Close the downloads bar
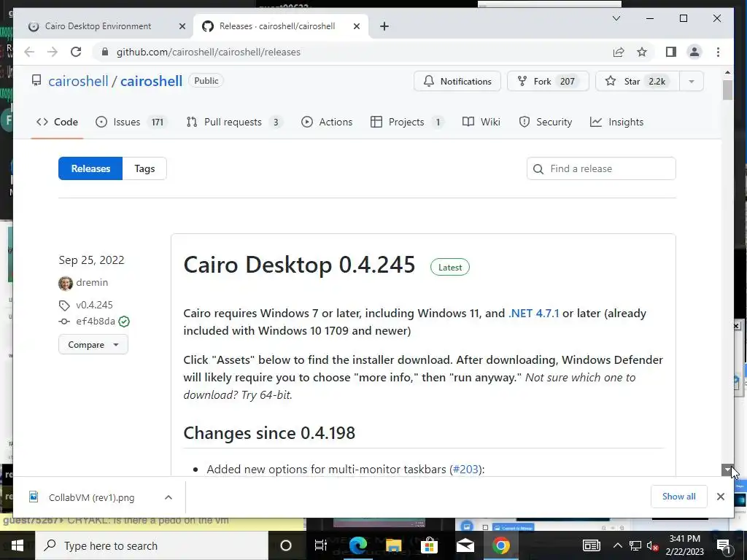747x560 pixels. click(x=720, y=497)
